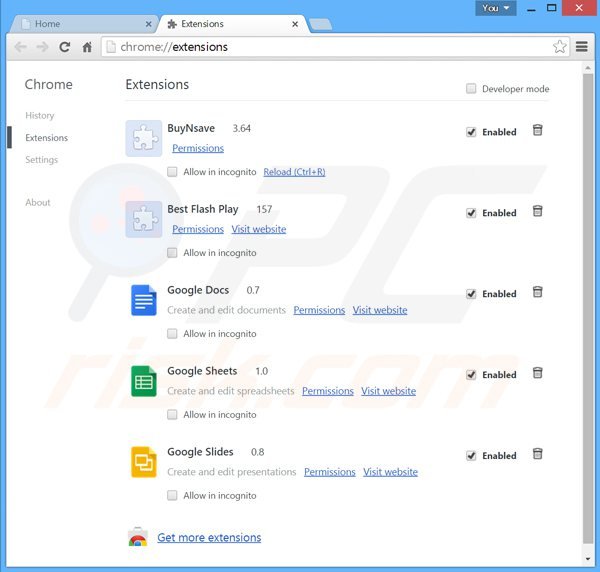Click the Google Docs document icon
Screen dimensions: 600x572
point(144,300)
